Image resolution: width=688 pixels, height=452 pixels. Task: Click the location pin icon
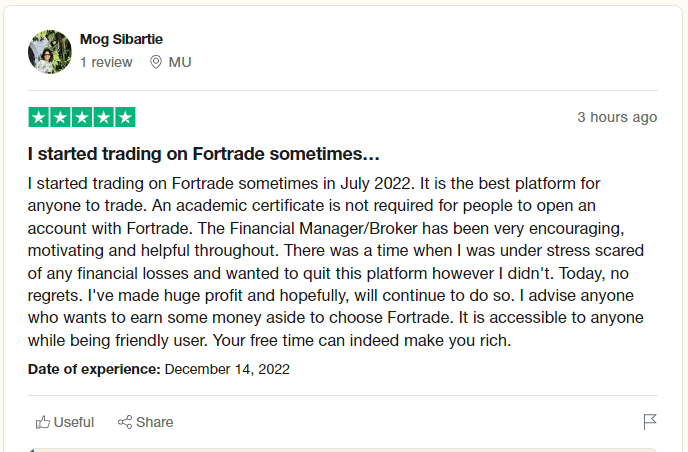[155, 62]
